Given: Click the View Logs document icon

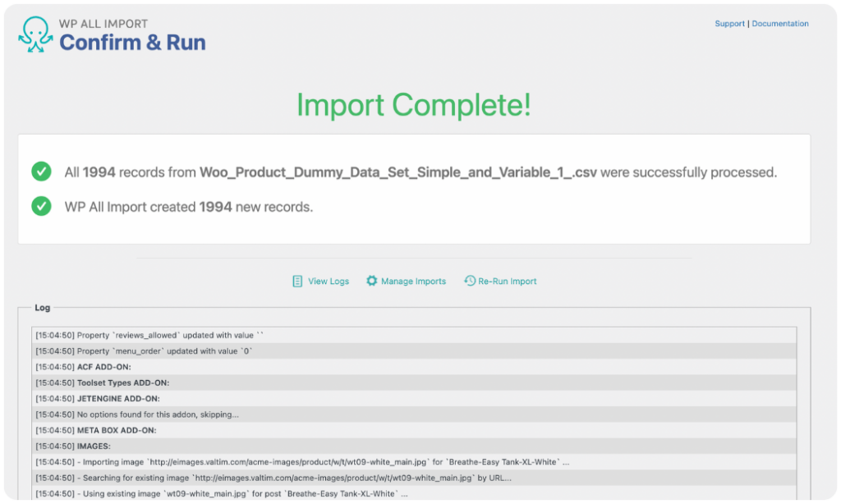Looking at the screenshot, I should click(x=297, y=281).
